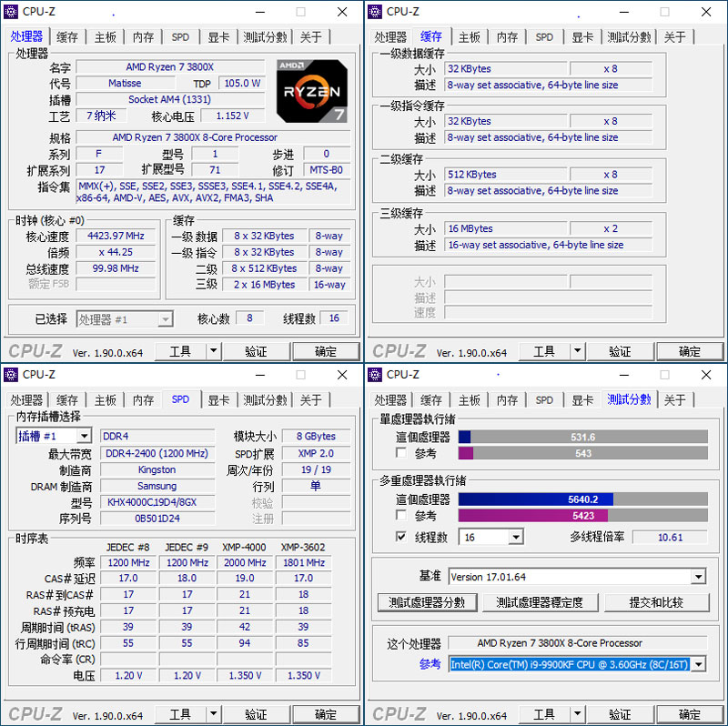
Task: Click the AMD Ryzen 7 logo image
Action: (311, 91)
